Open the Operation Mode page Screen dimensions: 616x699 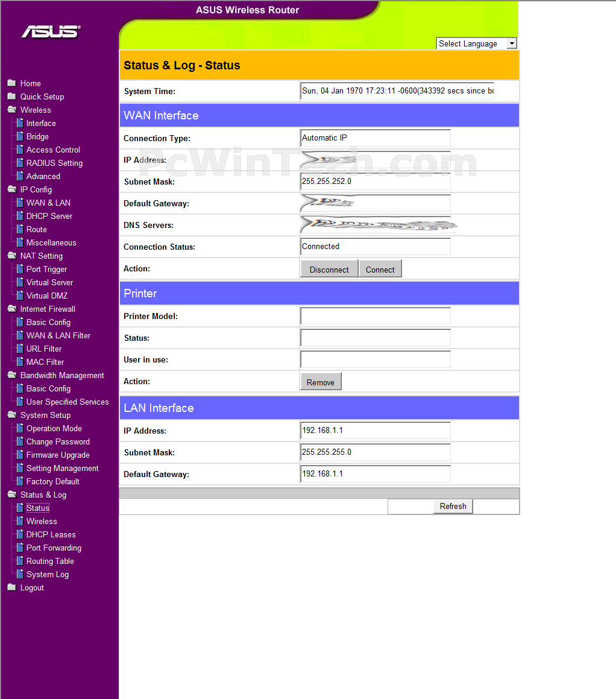[x=54, y=429]
